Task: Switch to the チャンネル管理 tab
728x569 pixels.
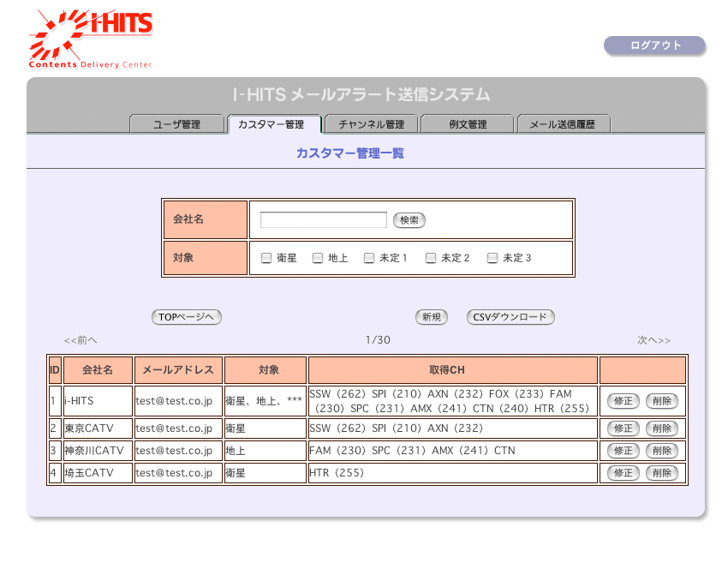Action: point(371,124)
